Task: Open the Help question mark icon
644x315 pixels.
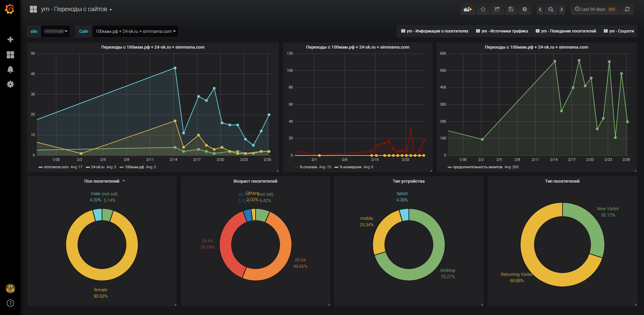Action: coord(10,303)
